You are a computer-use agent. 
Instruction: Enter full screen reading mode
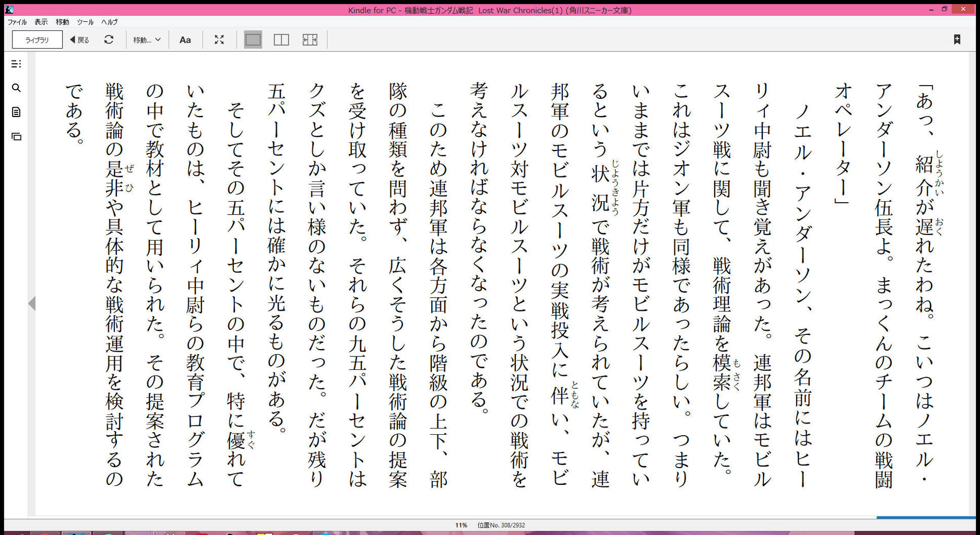pos(219,40)
